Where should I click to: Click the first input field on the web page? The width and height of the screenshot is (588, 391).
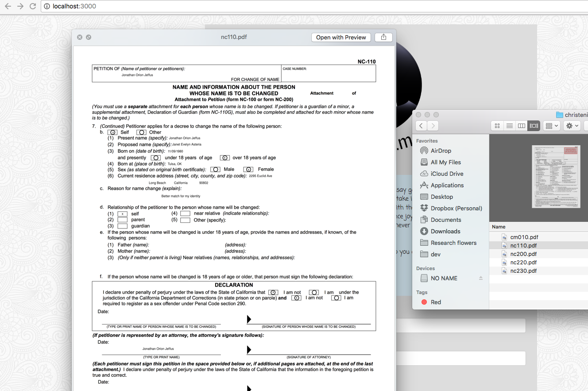click(x=460, y=325)
